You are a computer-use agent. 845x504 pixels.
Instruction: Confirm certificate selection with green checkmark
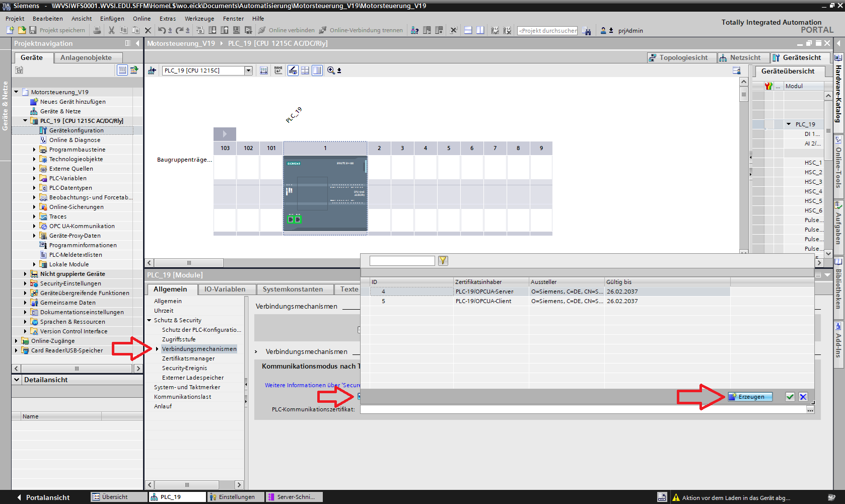pos(790,397)
